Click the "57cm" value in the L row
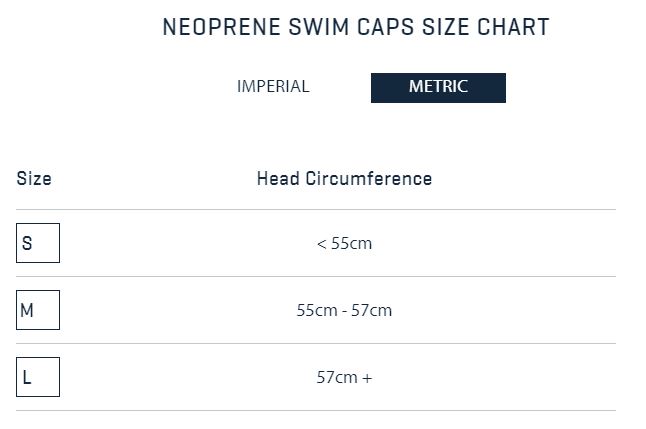Screen dimensions: 646x429 [x=337, y=378]
